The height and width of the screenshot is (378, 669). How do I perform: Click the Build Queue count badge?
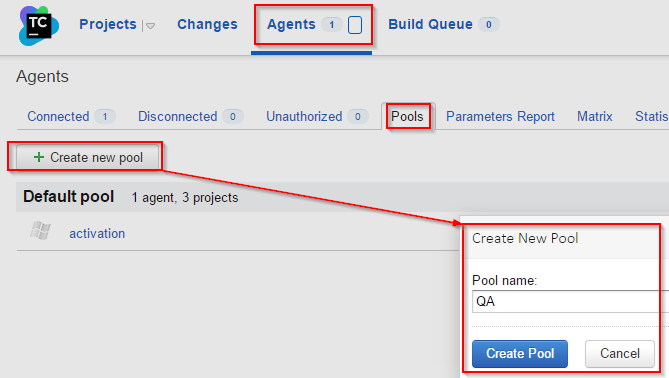pyautogui.click(x=489, y=25)
